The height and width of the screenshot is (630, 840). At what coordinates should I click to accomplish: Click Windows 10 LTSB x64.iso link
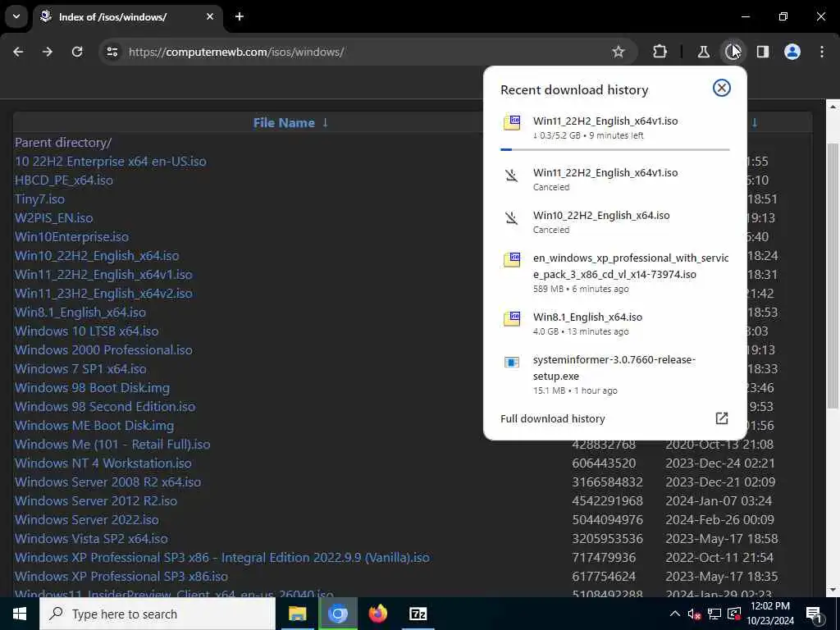tap(86, 331)
